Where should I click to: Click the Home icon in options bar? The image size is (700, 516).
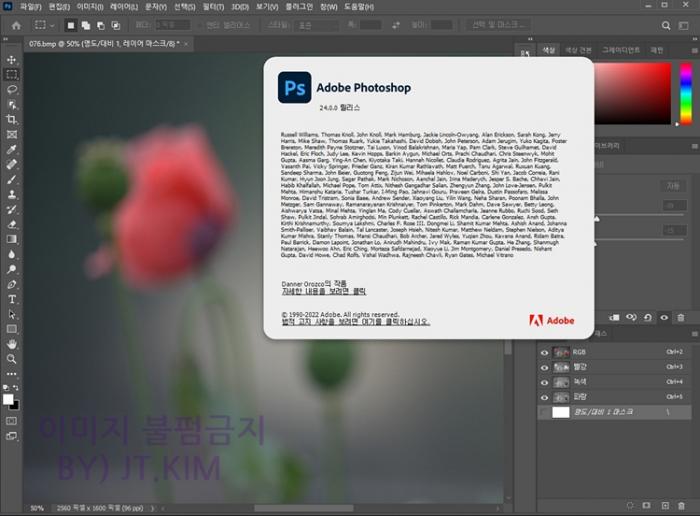pyautogui.click(x=17, y=25)
